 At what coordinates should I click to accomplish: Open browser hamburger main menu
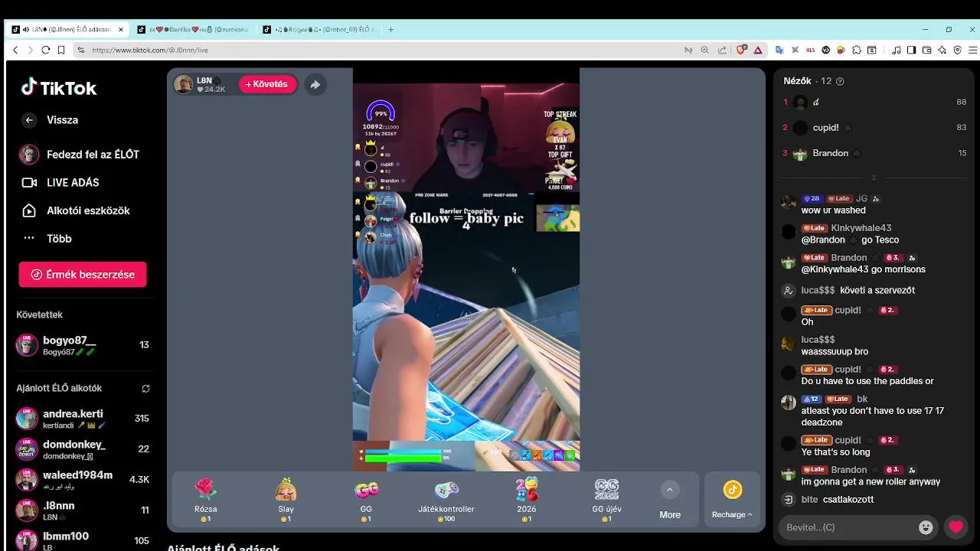[x=973, y=50]
